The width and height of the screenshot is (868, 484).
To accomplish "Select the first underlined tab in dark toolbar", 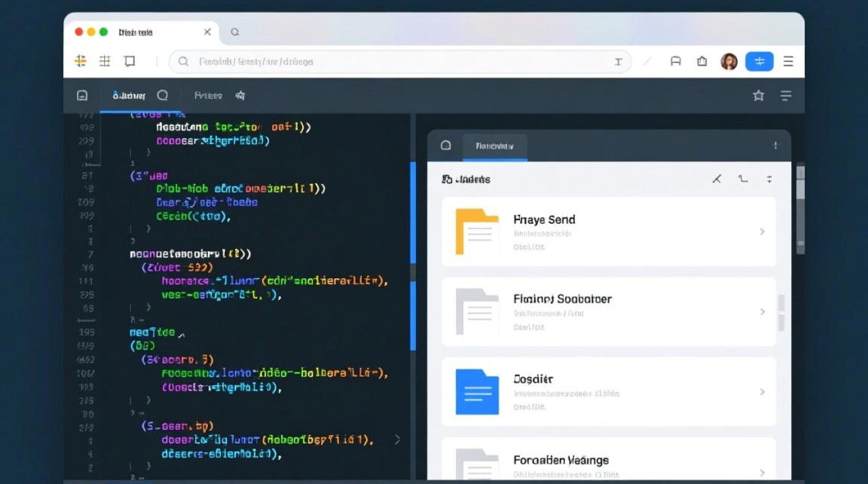I will tap(129, 96).
